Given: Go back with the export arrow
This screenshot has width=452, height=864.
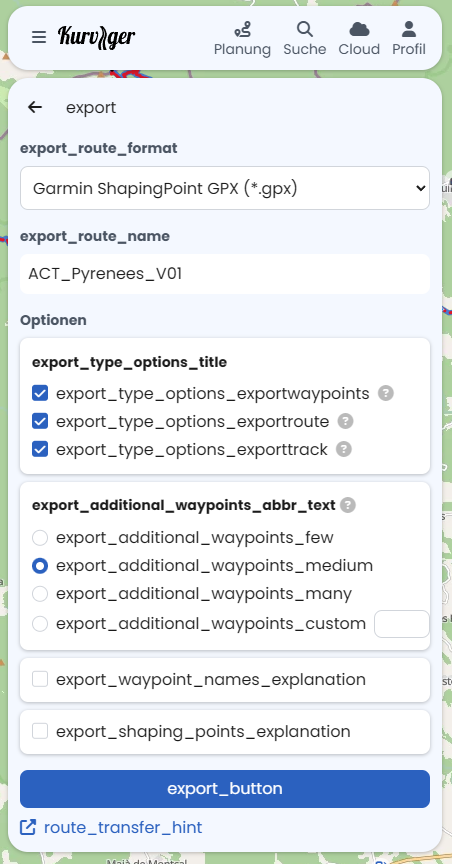Looking at the screenshot, I should click(x=35, y=107).
